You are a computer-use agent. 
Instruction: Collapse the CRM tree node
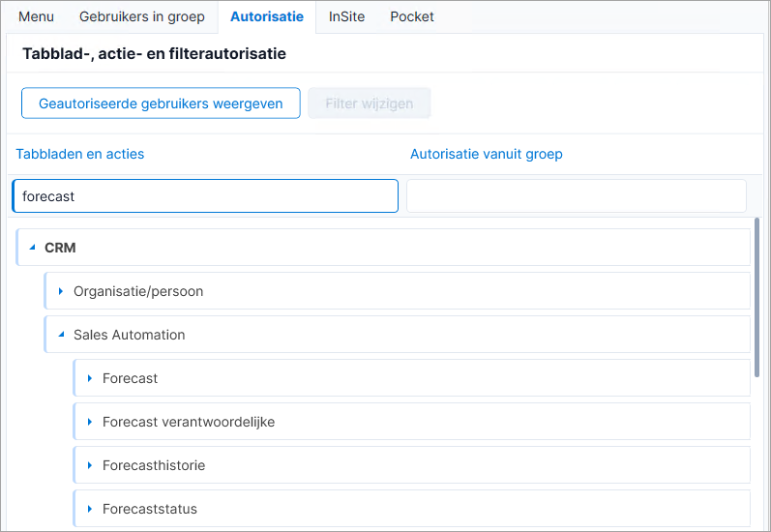(33, 248)
